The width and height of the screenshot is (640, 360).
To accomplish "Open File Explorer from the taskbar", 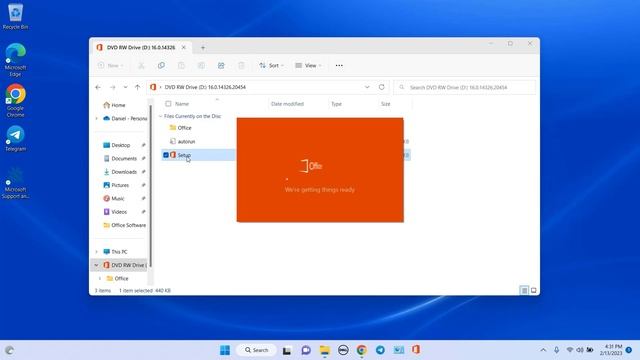I will coord(324,350).
